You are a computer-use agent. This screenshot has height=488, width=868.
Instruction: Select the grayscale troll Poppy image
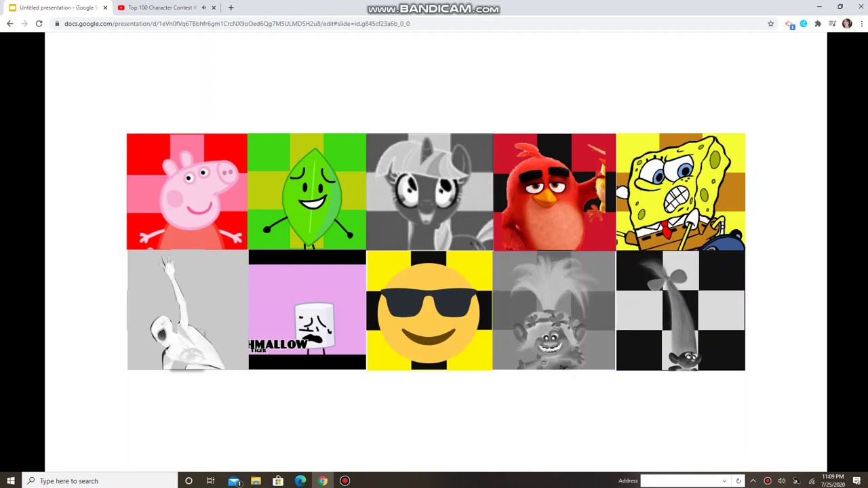(x=554, y=310)
